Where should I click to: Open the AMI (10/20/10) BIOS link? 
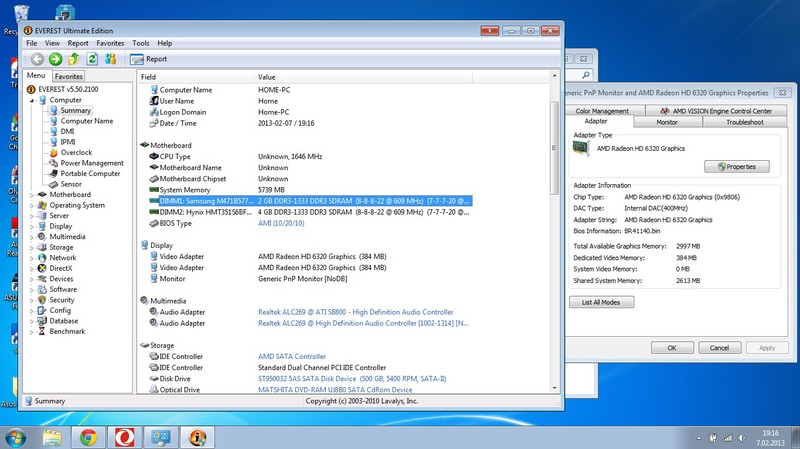tap(281, 223)
